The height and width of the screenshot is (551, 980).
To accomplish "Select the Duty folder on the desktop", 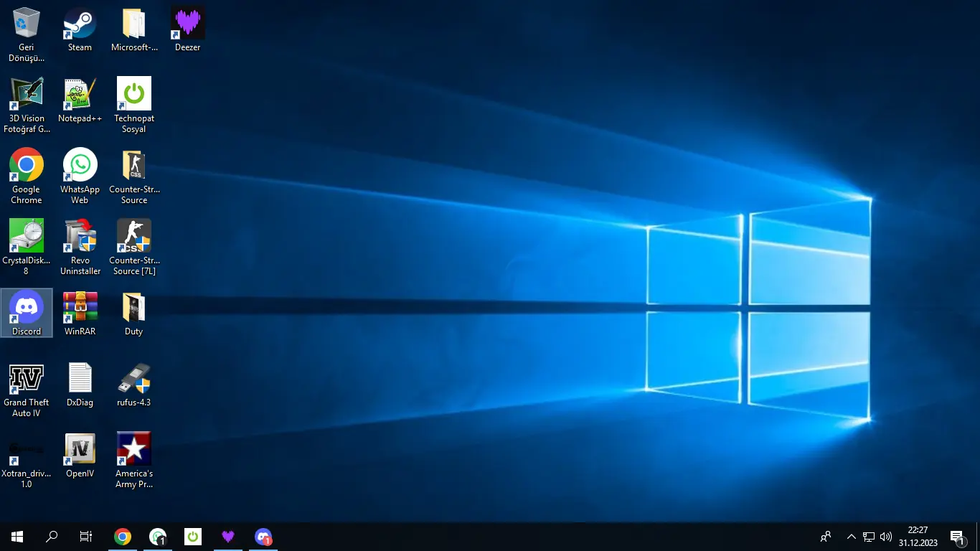I will click(x=134, y=313).
